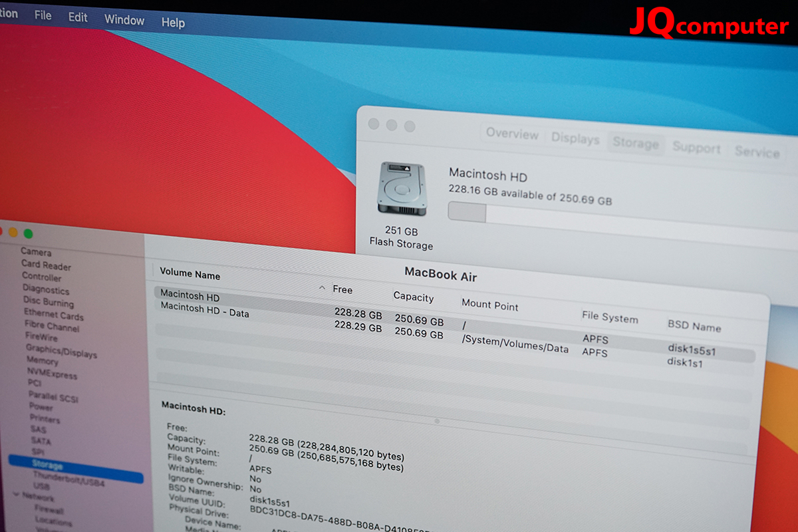Open Diagnostics in the sidebar
This screenshot has width=798, height=532.
pyautogui.click(x=46, y=289)
